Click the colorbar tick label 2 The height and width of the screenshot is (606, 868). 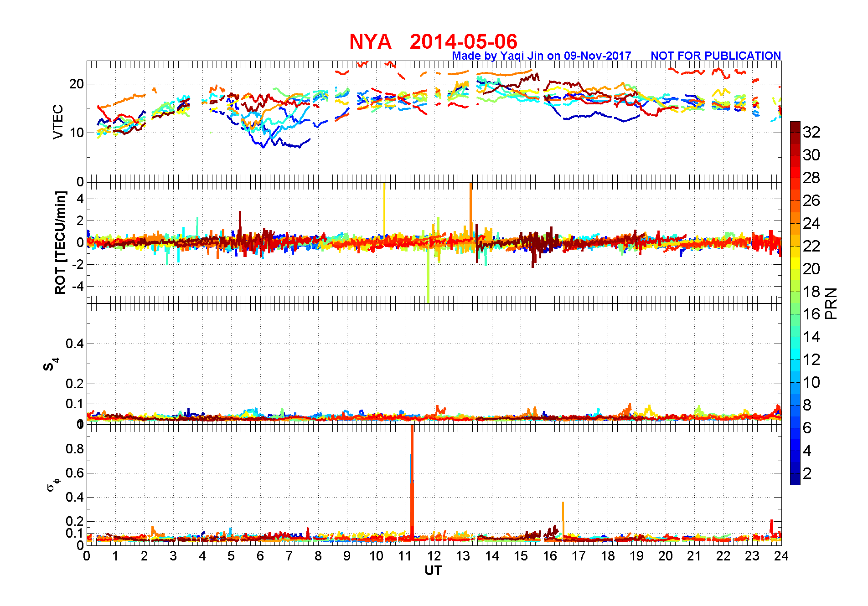[807, 473]
